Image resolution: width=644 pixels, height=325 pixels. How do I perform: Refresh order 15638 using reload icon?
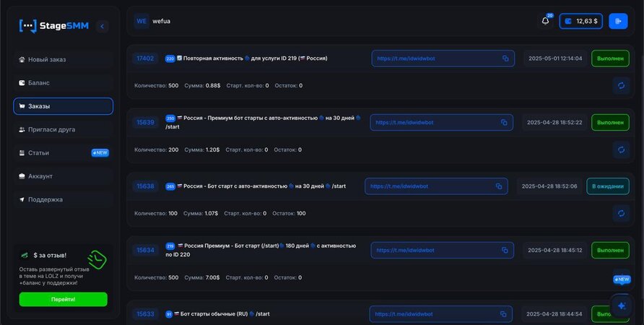(620, 213)
